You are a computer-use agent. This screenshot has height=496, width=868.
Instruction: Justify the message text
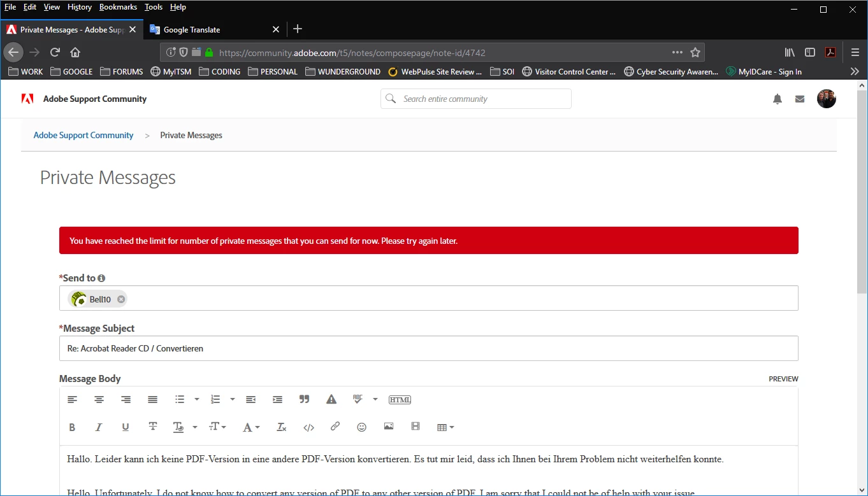[153, 400]
